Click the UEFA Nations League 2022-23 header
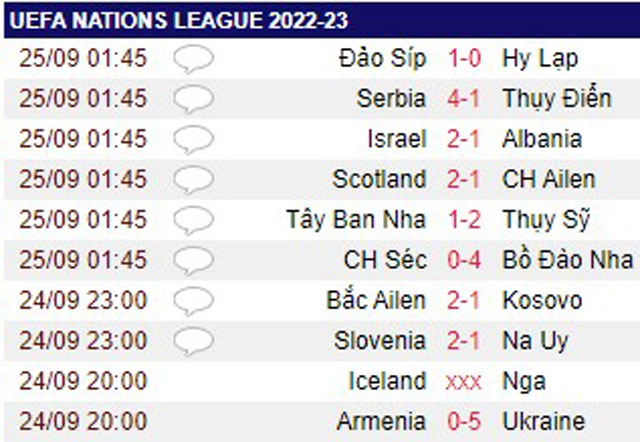This screenshot has width=640, height=442. (179, 20)
